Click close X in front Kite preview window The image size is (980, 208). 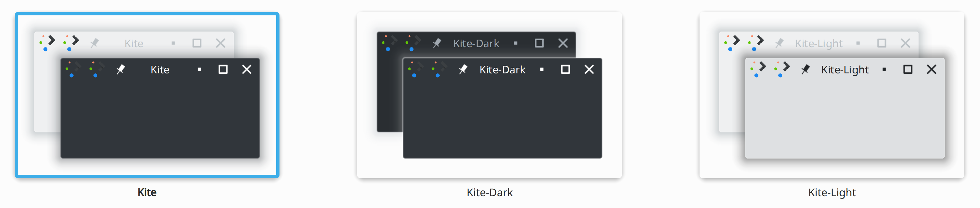click(x=247, y=69)
